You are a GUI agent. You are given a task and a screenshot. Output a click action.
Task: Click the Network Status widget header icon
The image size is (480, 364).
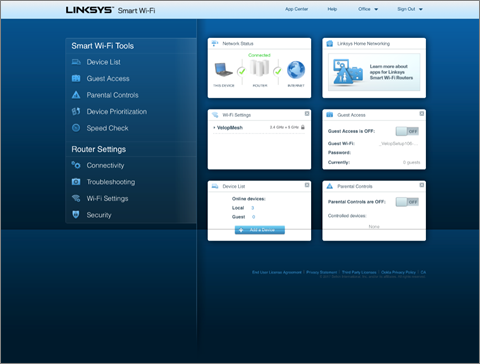[x=215, y=43]
